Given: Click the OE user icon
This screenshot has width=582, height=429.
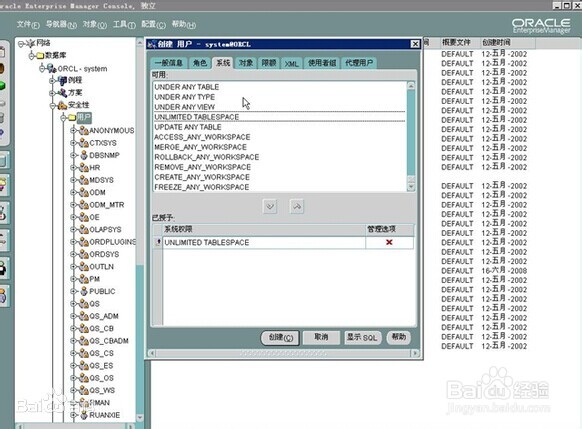Looking at the screenshot, I should (84, 217).
